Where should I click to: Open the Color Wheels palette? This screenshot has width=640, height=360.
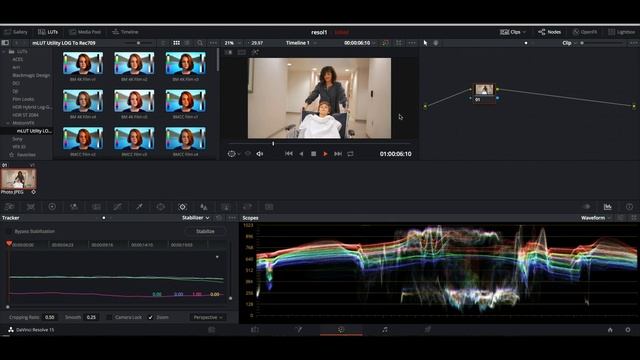pyautogui.click(x=52, y=207)
